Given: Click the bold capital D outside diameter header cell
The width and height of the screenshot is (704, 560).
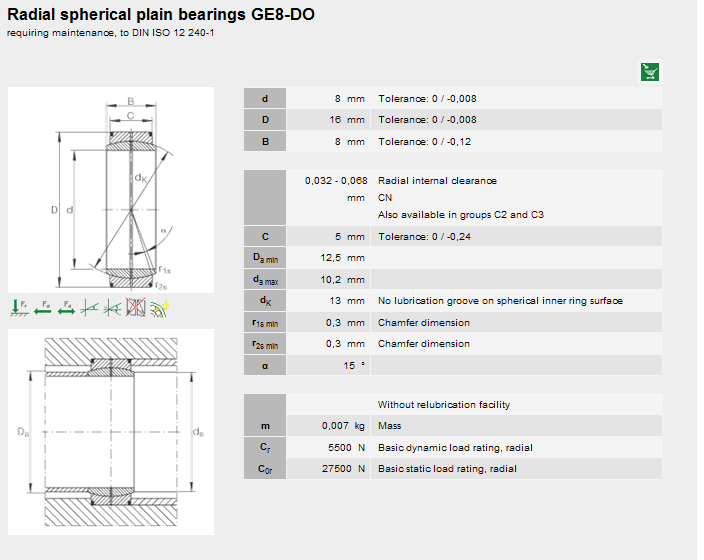Looking at the screenshot, I should click(x=265, y=120).
